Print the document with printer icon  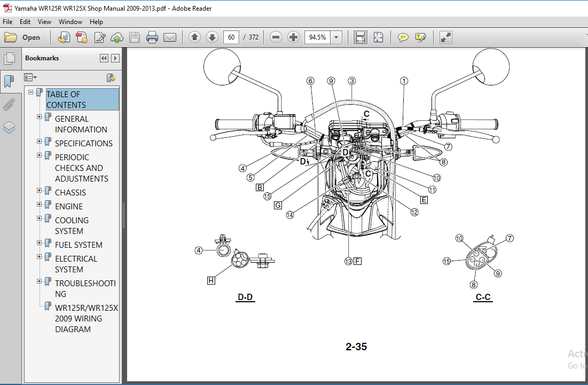pyautogui.click(x=152, y=37)
